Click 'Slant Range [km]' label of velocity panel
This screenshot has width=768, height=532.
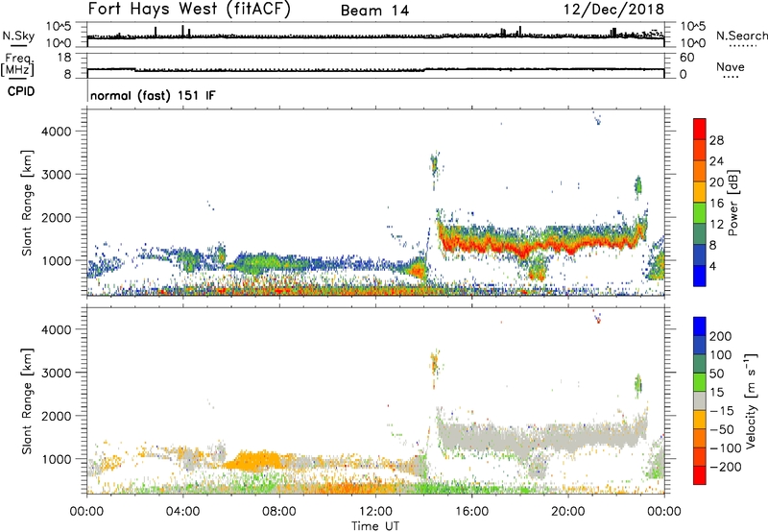[x=27, y=401]
